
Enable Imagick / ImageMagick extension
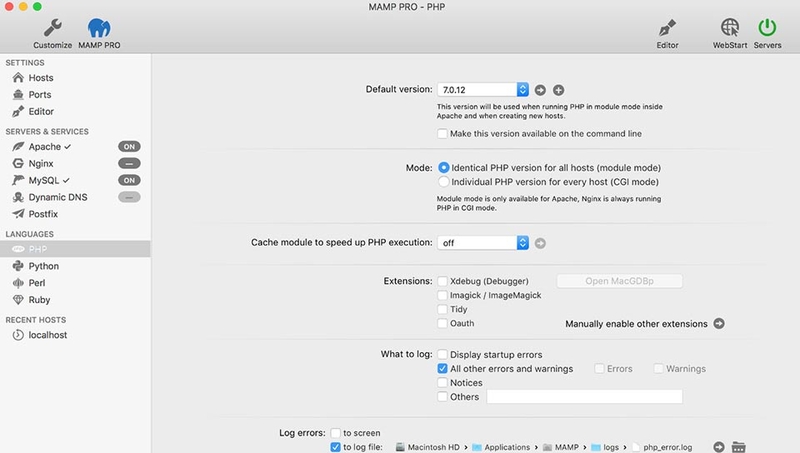pos(442,295)
